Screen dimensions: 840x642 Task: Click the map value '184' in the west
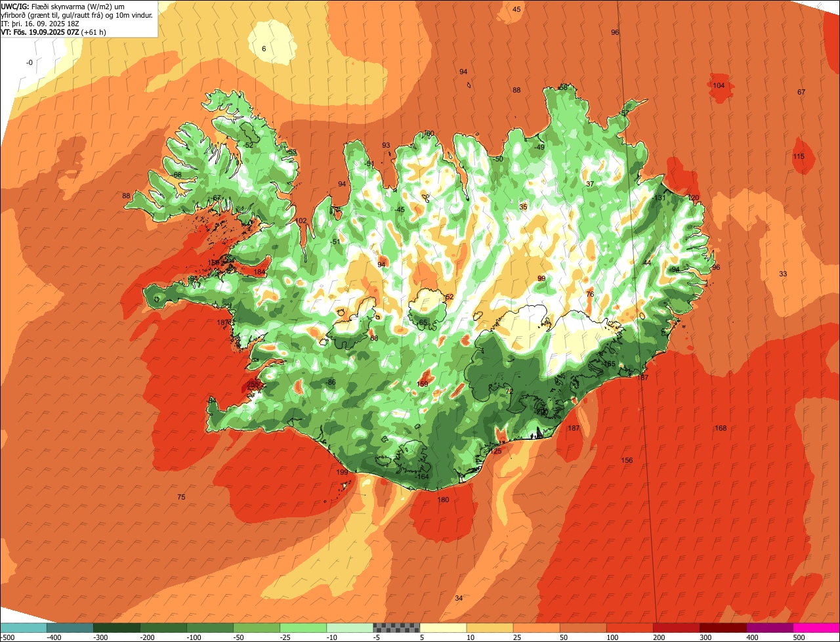click(x=260, y=272)
